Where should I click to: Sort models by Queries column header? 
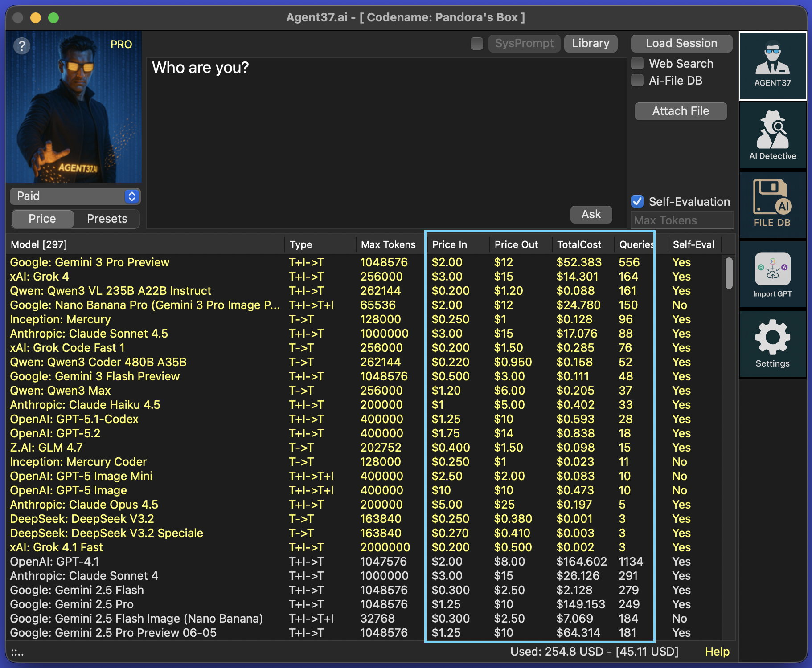(636, 244)
